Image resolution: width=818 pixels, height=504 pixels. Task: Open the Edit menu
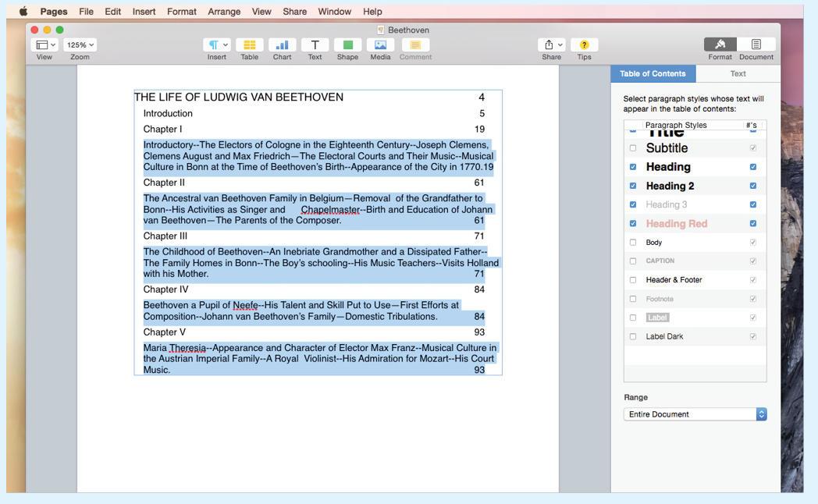pos(112,12)
